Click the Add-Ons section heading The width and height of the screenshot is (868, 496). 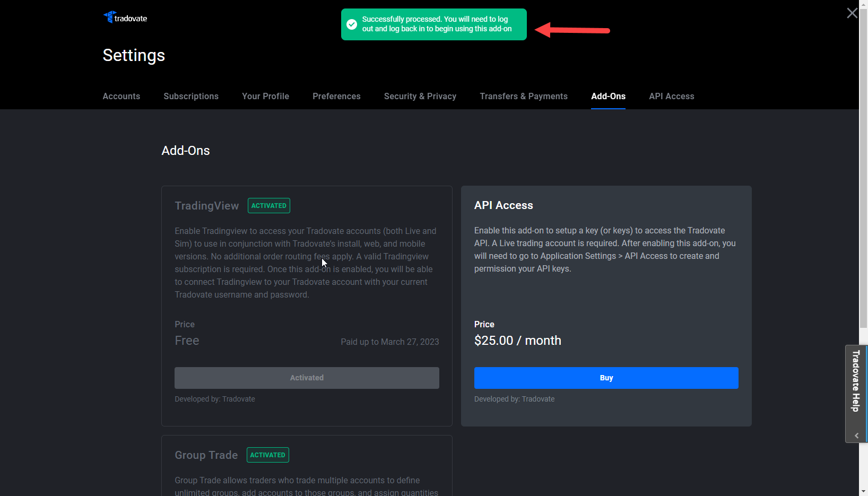[x=186, y=151]
